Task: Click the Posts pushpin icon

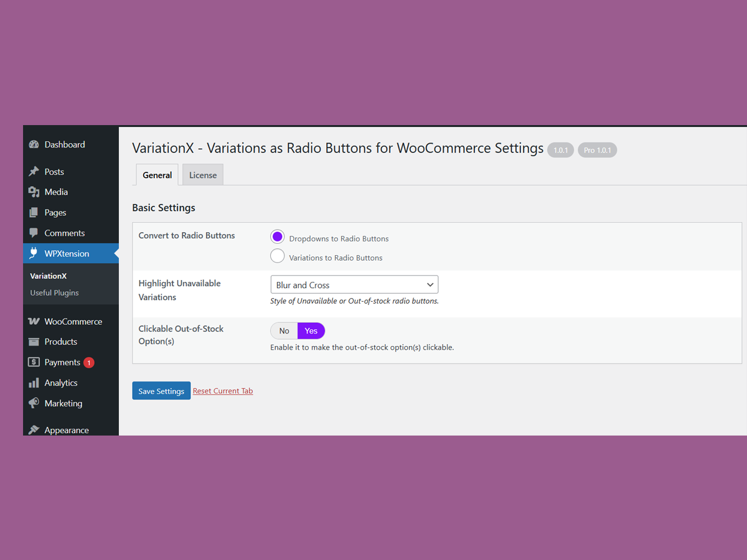Action: point(34,172)
